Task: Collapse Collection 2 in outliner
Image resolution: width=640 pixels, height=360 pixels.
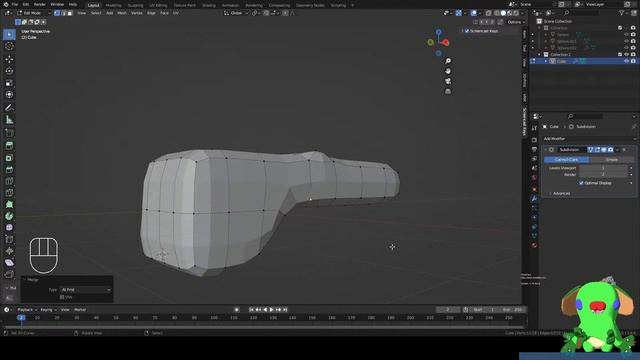Action: point(539,54)
